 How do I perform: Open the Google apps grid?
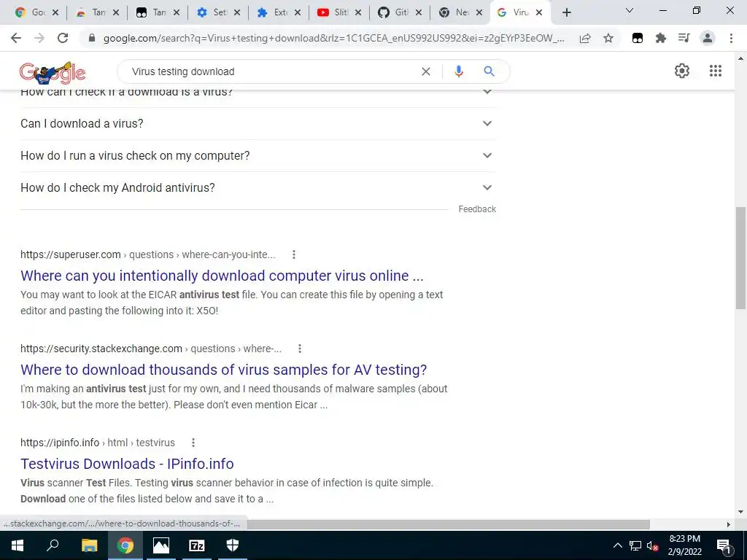(716, 71)
